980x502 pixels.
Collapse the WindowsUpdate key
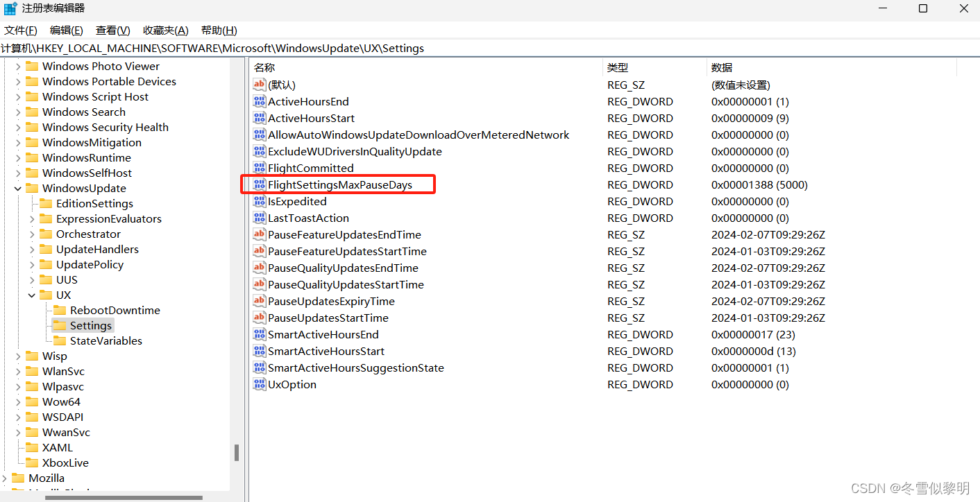click(18, 188)
